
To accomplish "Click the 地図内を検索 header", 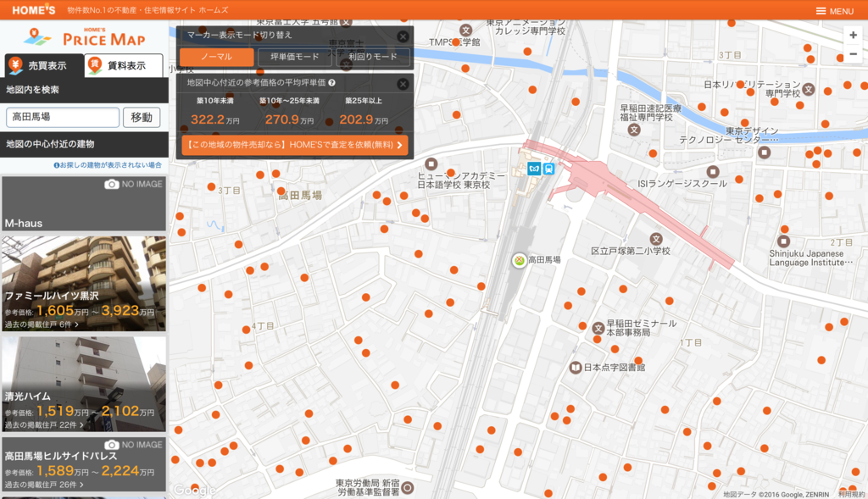I will click(x=84, y=90).
